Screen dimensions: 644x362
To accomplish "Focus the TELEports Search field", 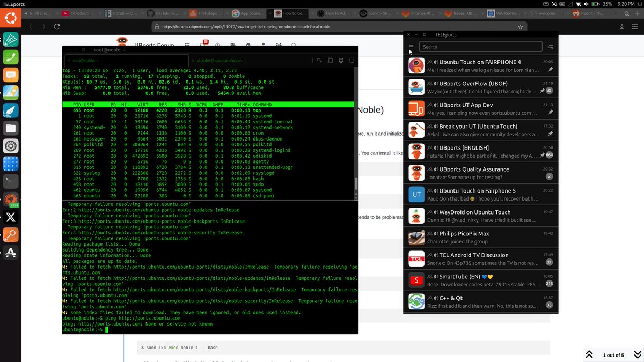I will [x=480, y=47].
